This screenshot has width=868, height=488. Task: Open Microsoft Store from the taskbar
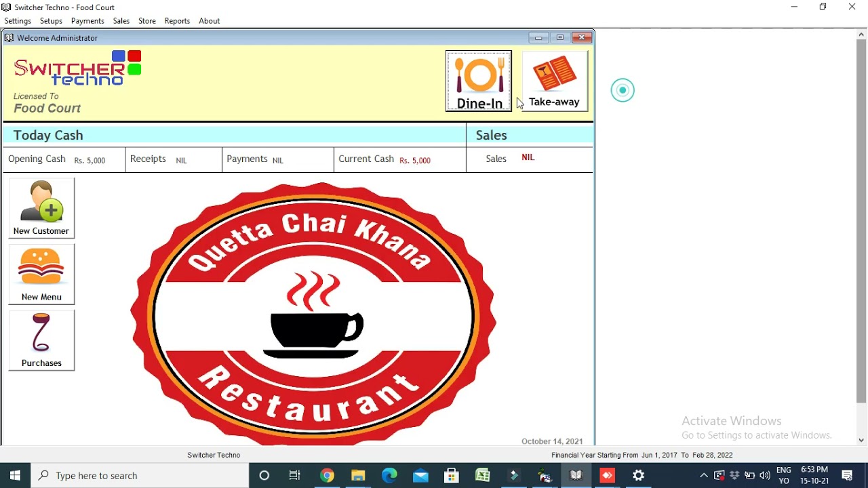452,476
